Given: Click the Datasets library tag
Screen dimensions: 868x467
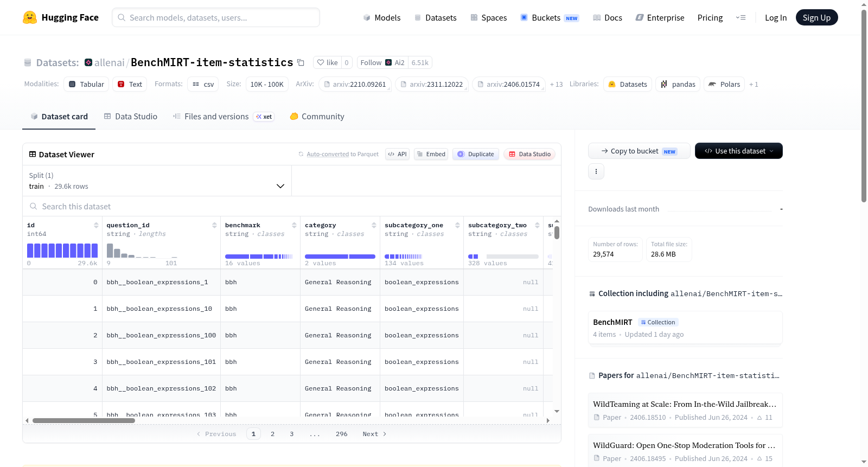Looking at the screenshot, I should pos(628,84).
